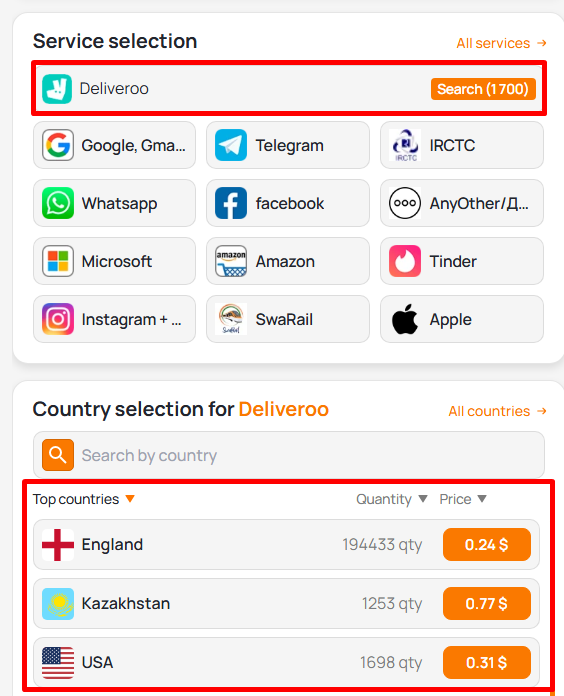Screen dimensions: 564x696
Task: Select the Tinder flame icon
Action: 405,261
